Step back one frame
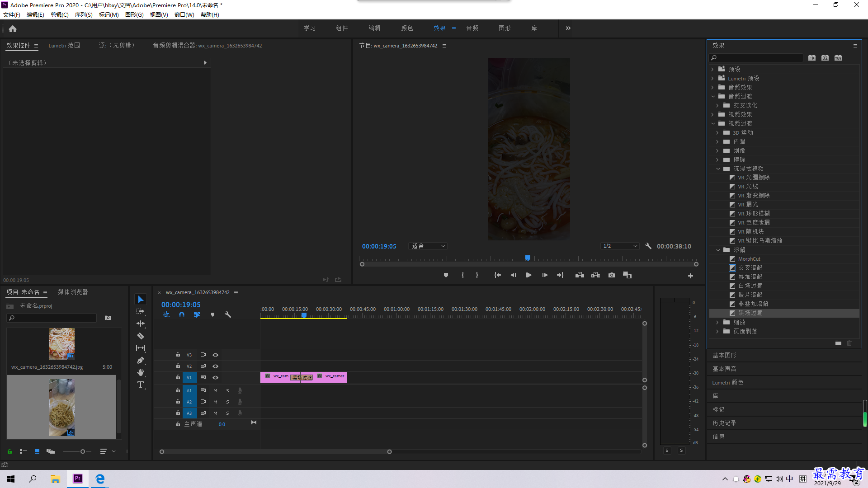The width and height of the screenshot is (868, 488). tap(513, 275)
